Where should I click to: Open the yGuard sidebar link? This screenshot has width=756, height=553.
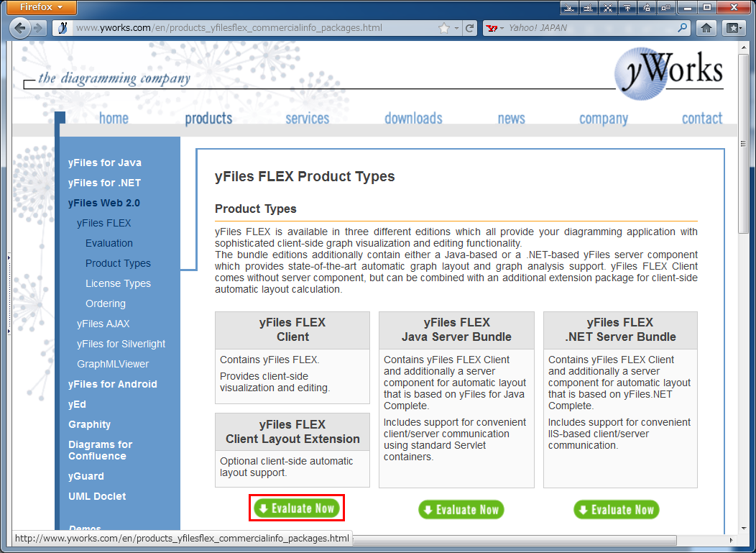coord(86,476)
